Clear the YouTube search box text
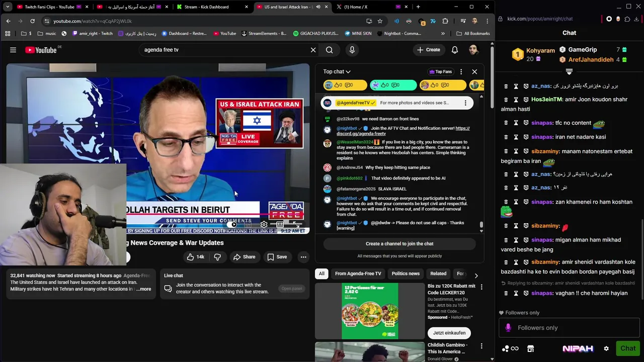This screenshot has height=362, width=644. click(313, 50)
